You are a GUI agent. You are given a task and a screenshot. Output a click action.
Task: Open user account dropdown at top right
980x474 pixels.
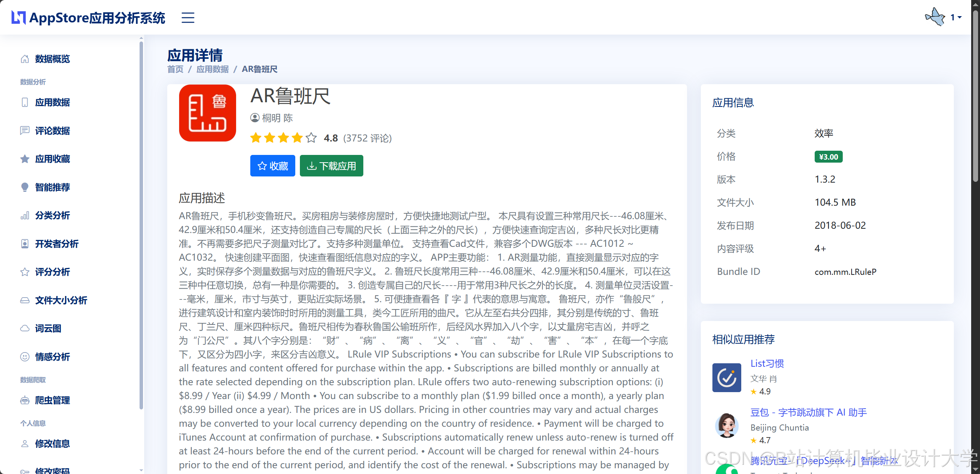pyautogui.click(x=955, y=17)
